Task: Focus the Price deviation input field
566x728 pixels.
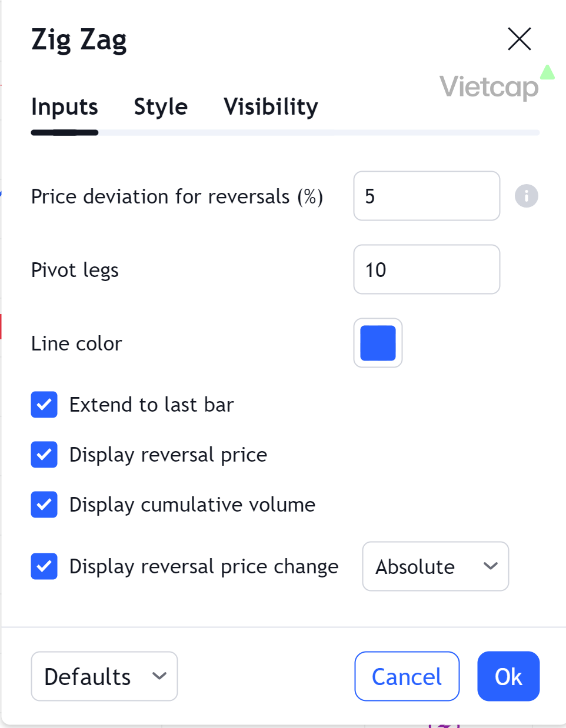Action: pyautogui.click(x=427, y=196)
